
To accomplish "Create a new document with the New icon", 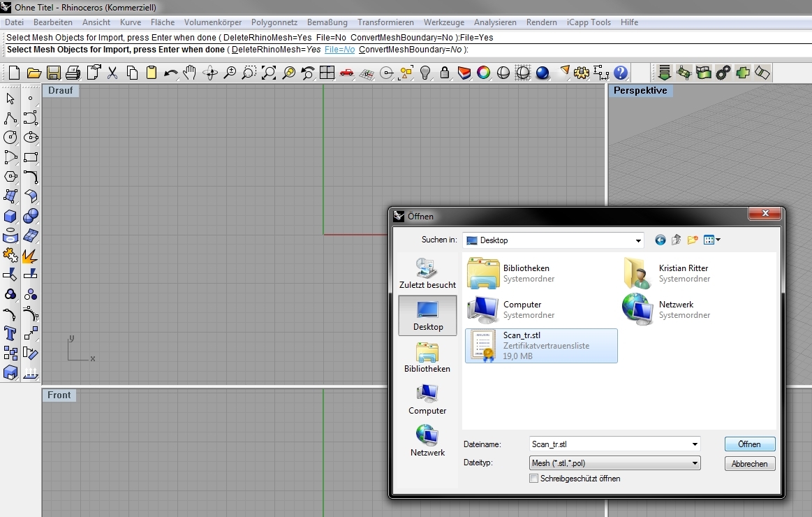I will click(x=14, y=73).
